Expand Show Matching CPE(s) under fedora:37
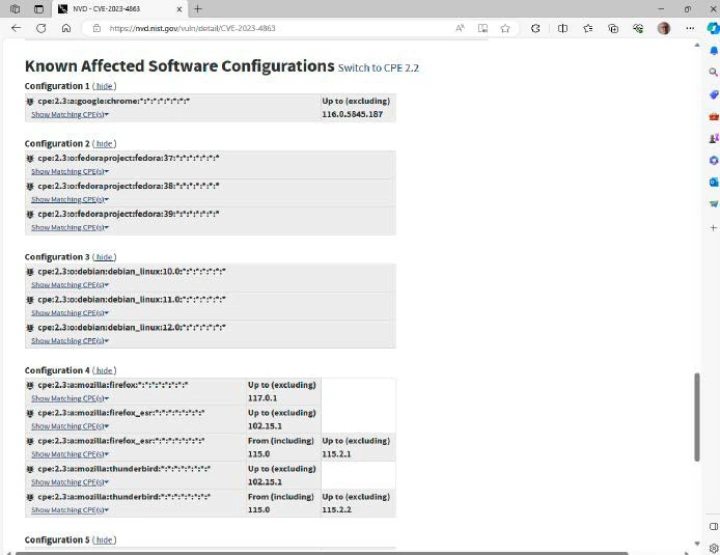720x555 pixels. point(69,172)
